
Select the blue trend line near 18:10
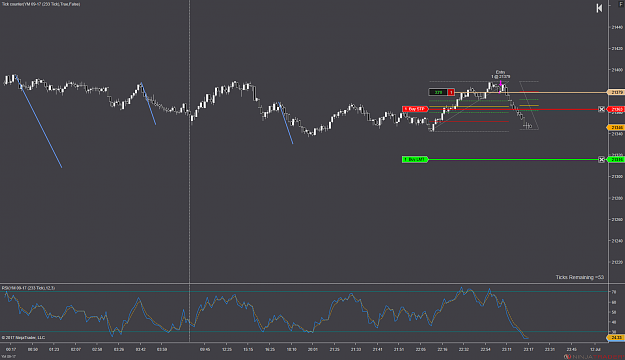click(286, 123)
